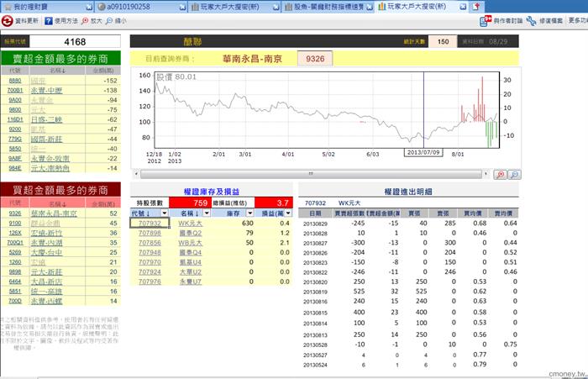
Task: Click the 20130829 row date cell
Action: click(x=315, y=224)
